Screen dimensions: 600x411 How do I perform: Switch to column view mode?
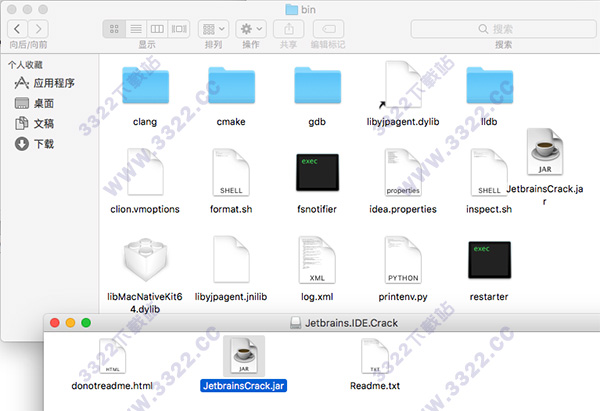tap(157, 29)
